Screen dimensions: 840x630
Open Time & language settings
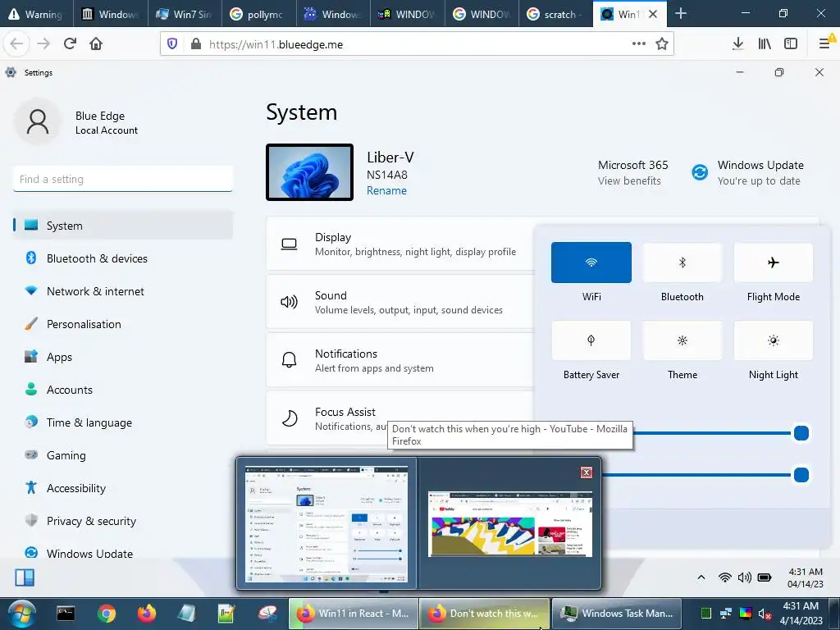[123, 422]
